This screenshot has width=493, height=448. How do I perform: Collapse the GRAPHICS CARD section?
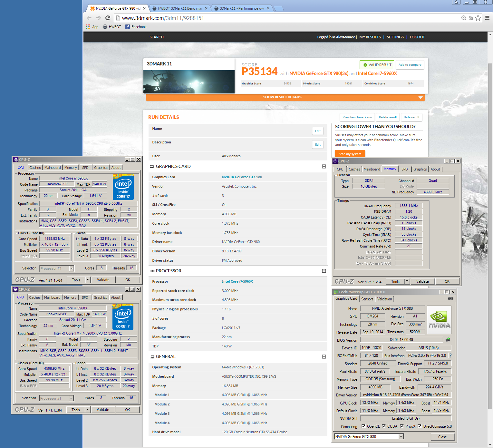[x=324, y=166]
